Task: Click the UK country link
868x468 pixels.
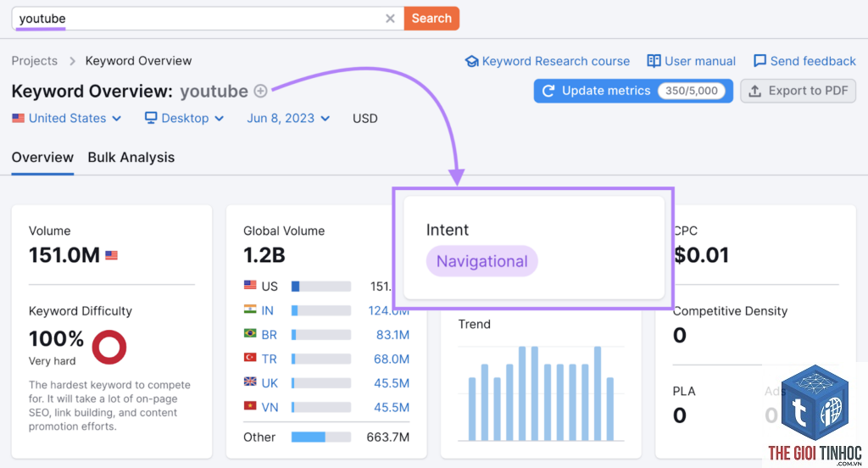Action: pos(270,383)
